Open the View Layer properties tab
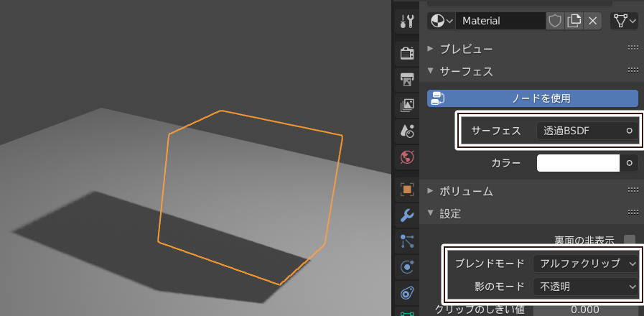Viewport: 644px width, 316px height. coord(406,105)
